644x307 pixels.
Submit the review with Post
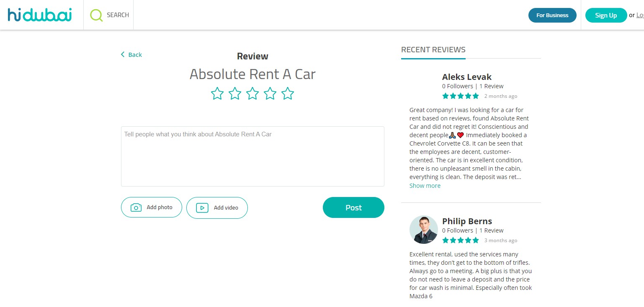click(353, 207)
